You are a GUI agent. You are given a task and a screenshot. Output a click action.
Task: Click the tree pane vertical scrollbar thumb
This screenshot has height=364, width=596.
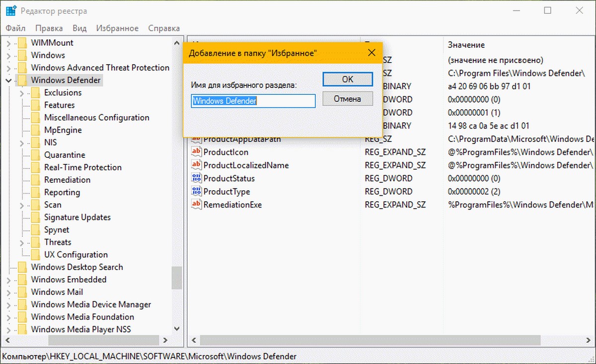(176, 278)
